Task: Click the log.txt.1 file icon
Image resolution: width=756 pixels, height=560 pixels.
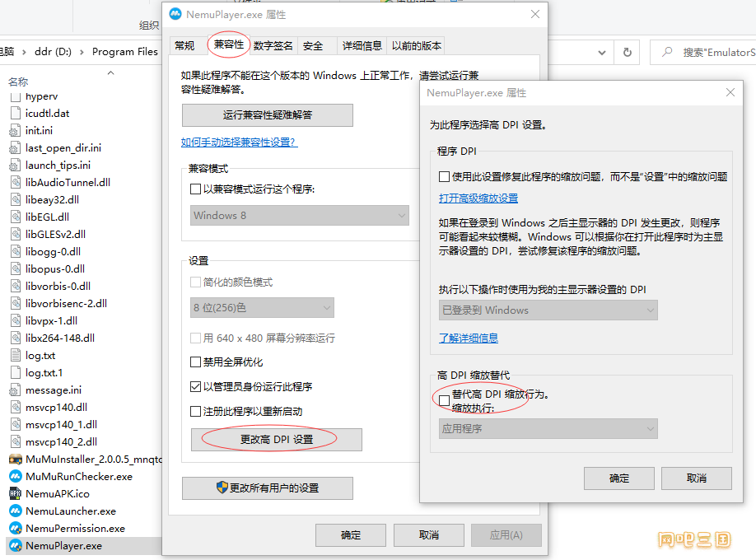Action: (x=16, y=372)
